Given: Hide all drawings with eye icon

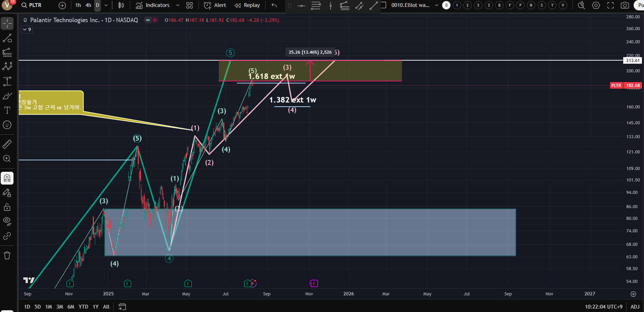Looking at the screenshot, I should 7,221.
